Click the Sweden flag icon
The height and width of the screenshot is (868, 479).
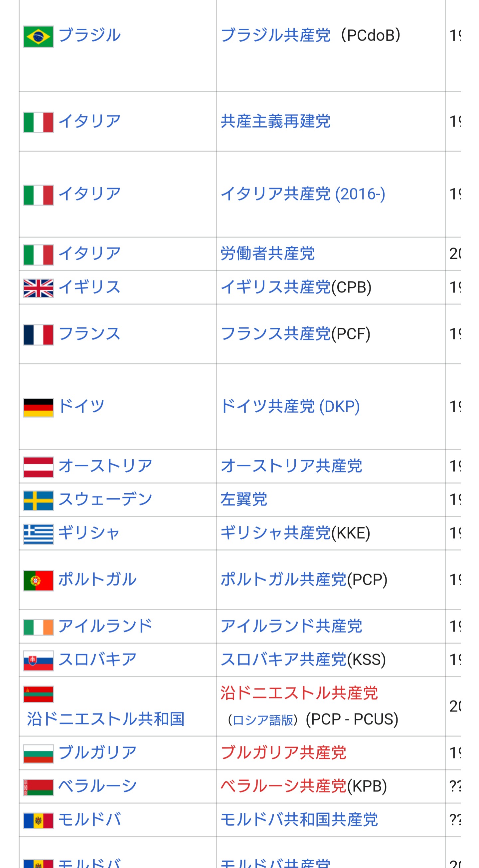(x=38, y=500)
